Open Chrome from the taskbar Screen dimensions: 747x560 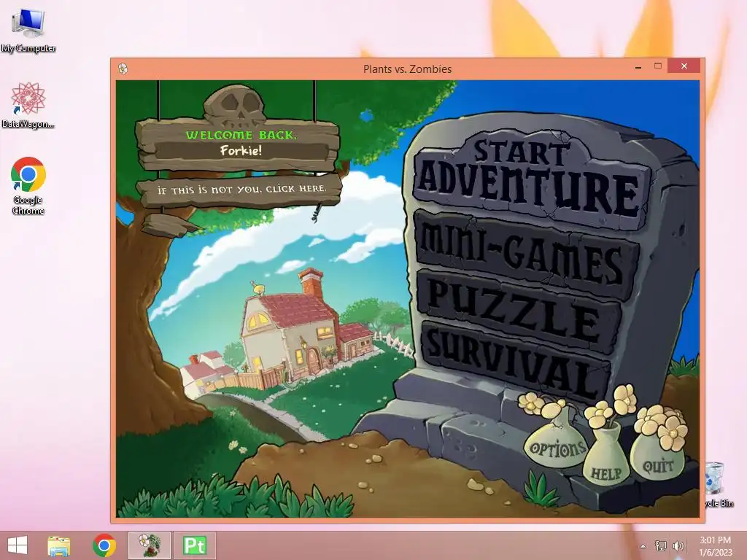click(x=104, y=545)
